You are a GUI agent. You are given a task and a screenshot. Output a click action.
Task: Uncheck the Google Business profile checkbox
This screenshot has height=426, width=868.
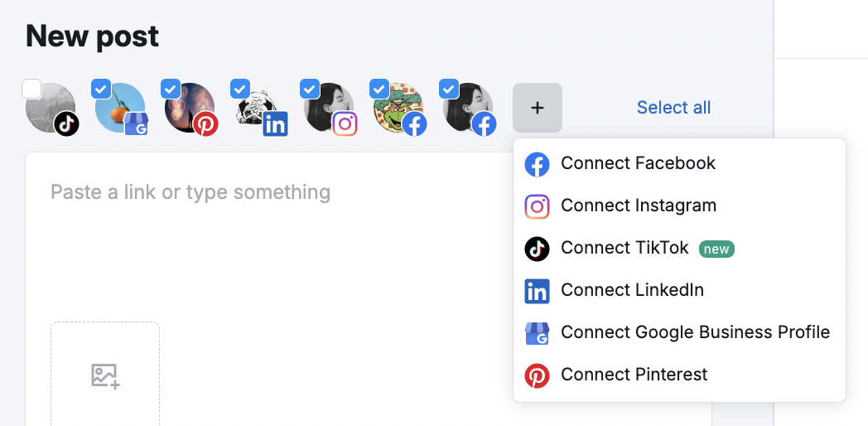click(101, 88)
